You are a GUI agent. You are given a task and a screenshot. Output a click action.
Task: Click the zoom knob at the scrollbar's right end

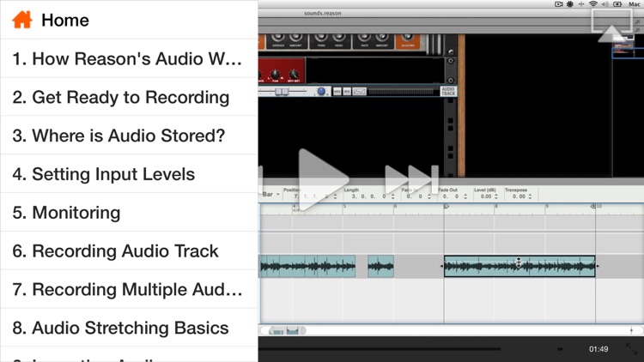(631, 330)
